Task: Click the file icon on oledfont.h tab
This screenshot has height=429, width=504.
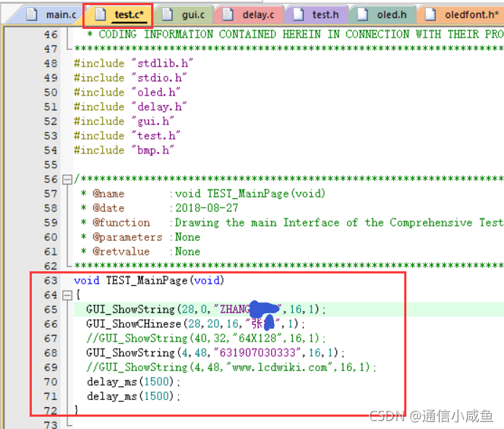Action: coord(430,14)
